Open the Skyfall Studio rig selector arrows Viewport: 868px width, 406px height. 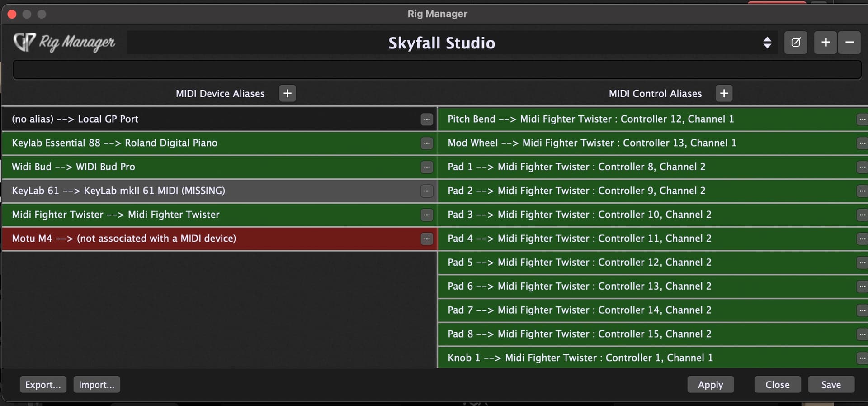point(767,43)
